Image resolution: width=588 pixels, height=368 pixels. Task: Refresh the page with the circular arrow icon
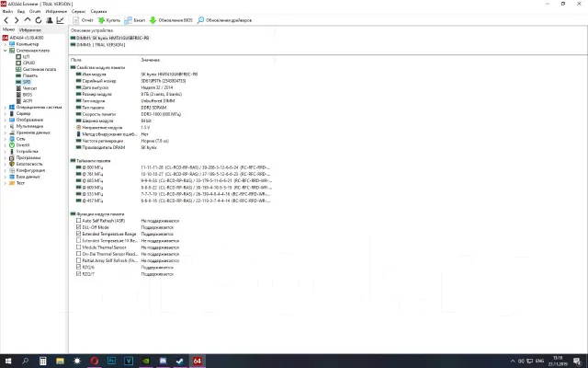click(39, 20)
